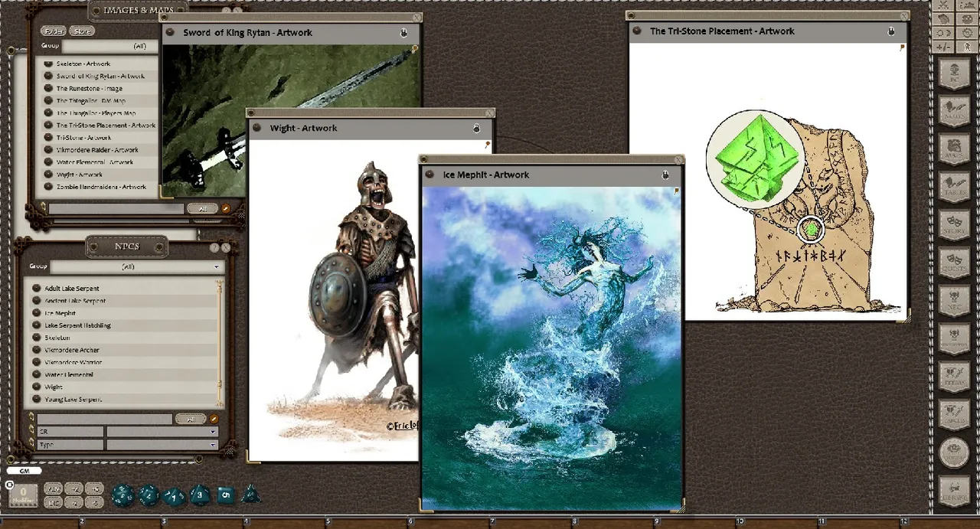The height and width of the screenshot is (529, 980).
Task: Open the Story sidebar button
Action: tap(954, 224)
